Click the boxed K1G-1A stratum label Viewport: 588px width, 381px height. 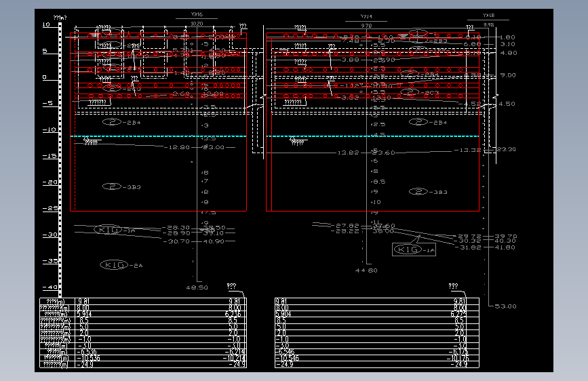click(414, 249)
